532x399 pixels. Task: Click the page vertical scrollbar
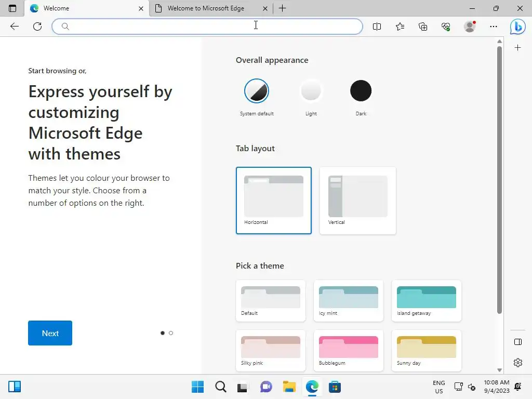pos(499,180)
